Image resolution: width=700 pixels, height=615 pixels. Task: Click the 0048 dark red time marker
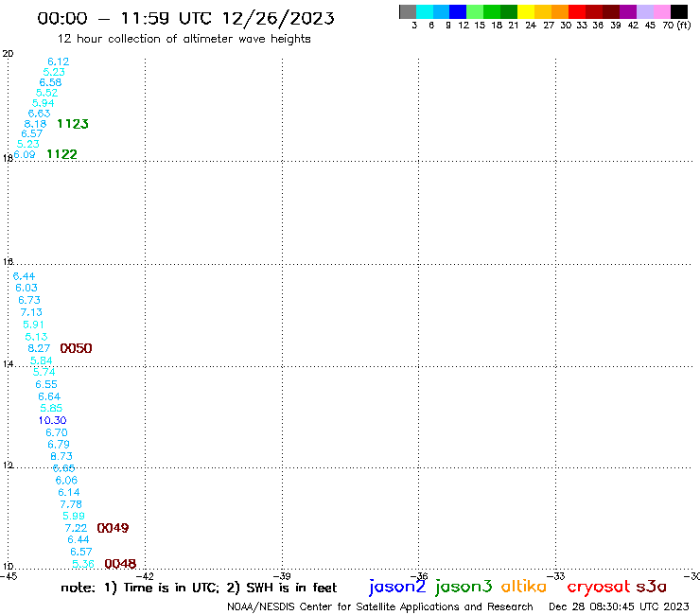pos(120,564)
